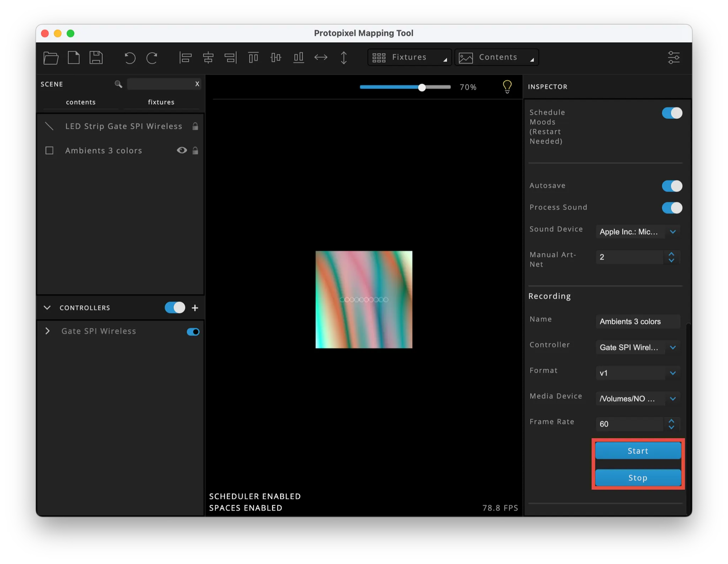Distribute items vertically

point(344,58)
